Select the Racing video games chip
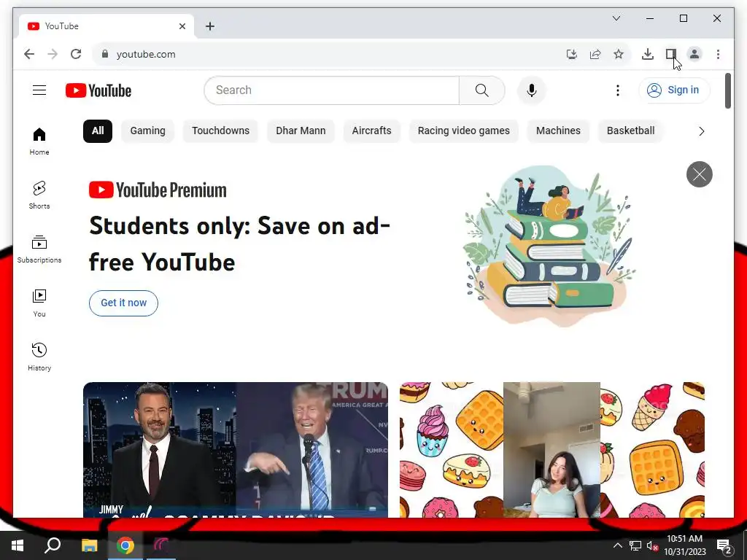The height and width of the screenshot is (560, 747). coord(463,131)
